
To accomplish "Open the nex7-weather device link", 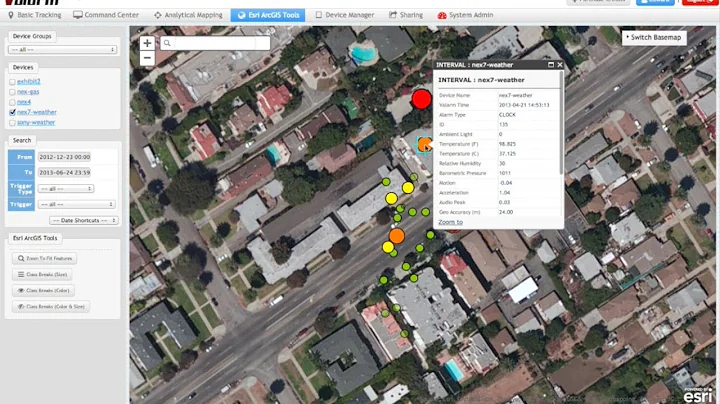I will point(37,112).
